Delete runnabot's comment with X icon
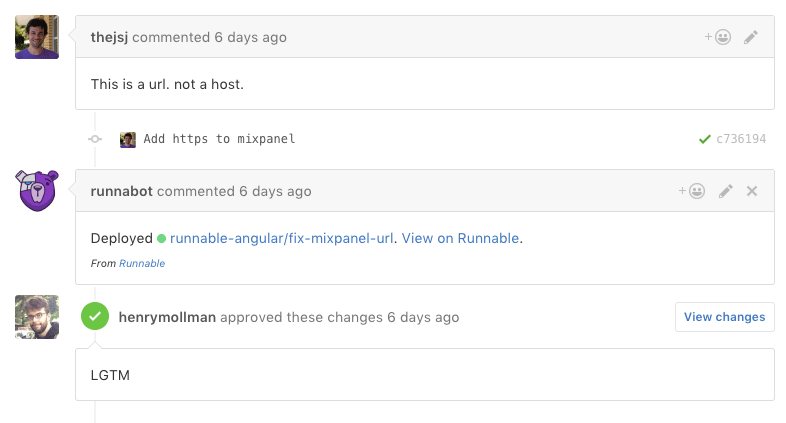 pos(752,191)
